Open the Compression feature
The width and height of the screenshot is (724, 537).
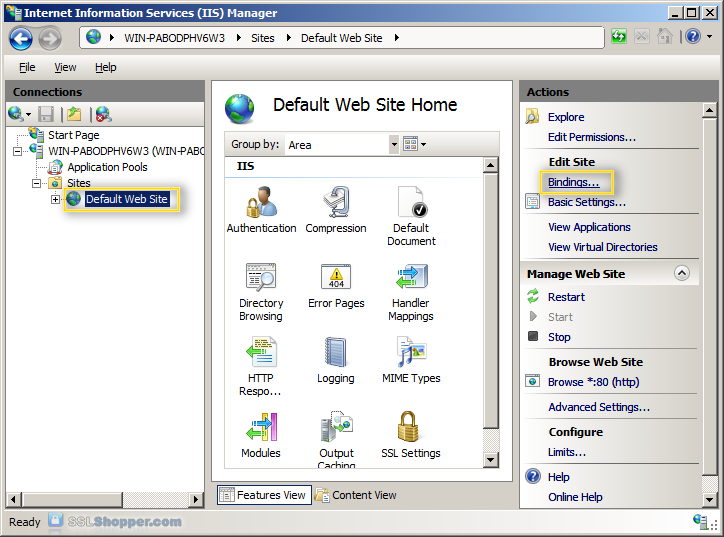(x=336, y=210)
